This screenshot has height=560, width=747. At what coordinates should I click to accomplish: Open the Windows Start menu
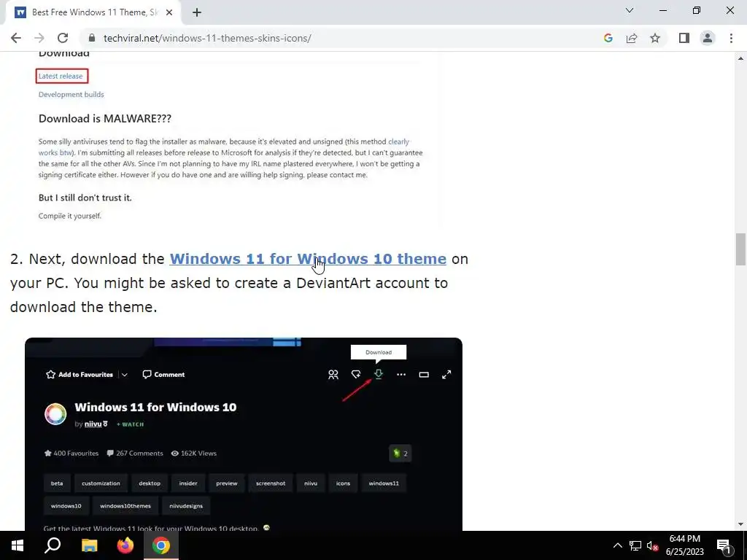tap(18, 545)
